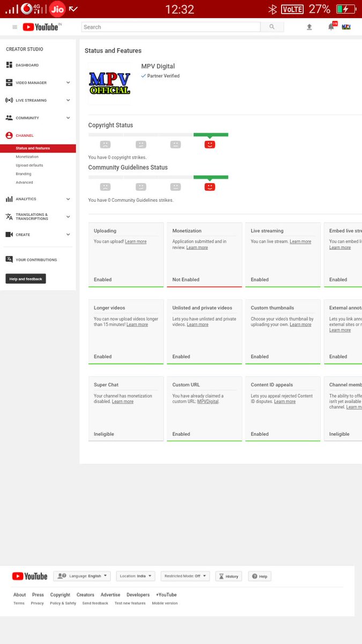Open the Language: English dropdown
Viewport: 362px width, 644px height.
pos(82,576)
